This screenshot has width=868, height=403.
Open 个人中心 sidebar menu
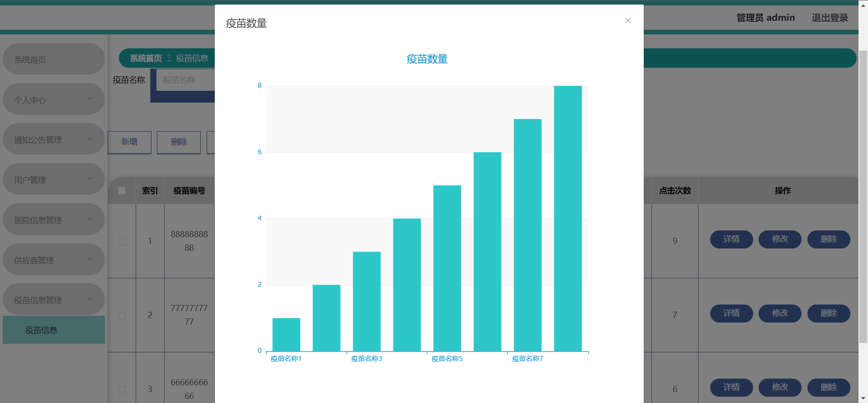pos(54,99)
